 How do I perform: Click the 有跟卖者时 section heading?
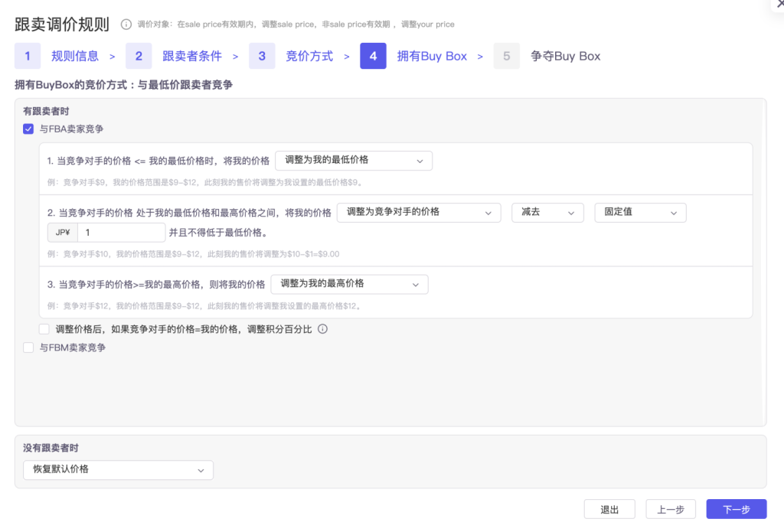(x=46, y=111)
